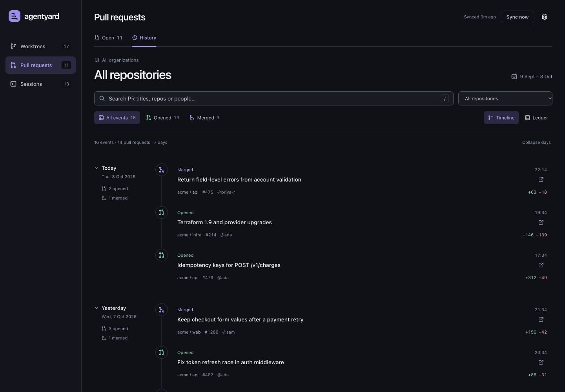Screen dimensions: 565x392
Task: Click All organizations breadcrumb
Action: 117,60
